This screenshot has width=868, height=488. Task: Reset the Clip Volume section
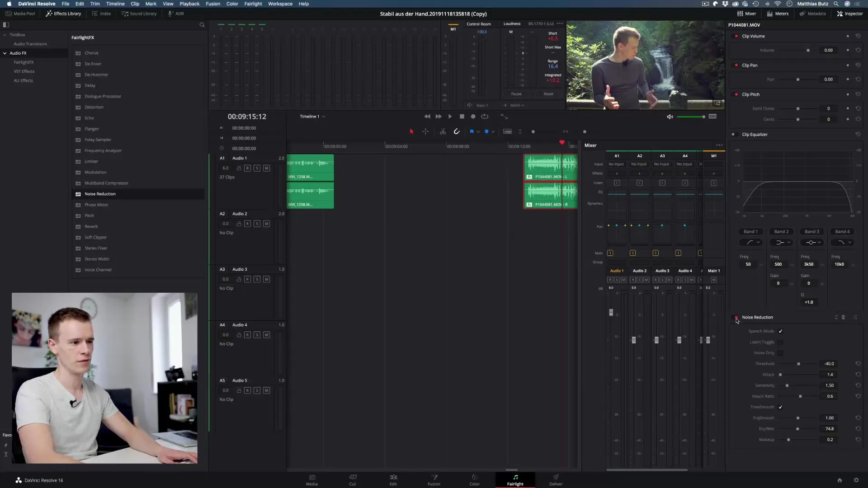[x=858, y=36]
